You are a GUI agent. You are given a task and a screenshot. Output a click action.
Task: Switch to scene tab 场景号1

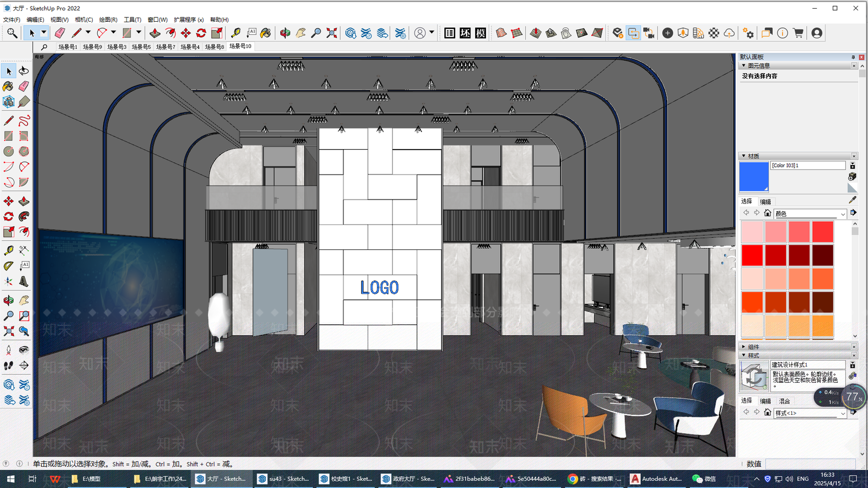click(x=68, y=47)
